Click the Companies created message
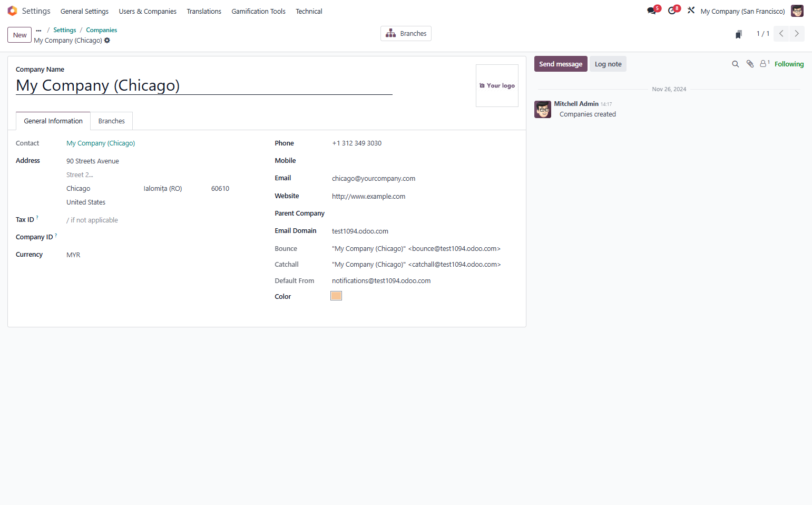 588,114
